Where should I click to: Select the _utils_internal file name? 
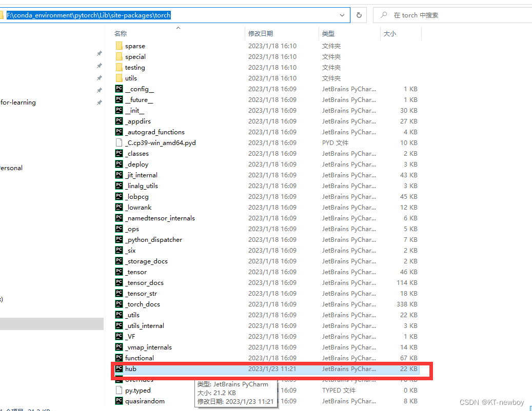pos(145,325)
